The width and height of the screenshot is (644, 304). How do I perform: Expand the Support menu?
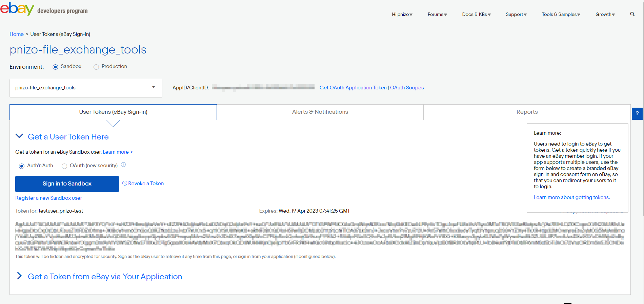tap(516, 14)
